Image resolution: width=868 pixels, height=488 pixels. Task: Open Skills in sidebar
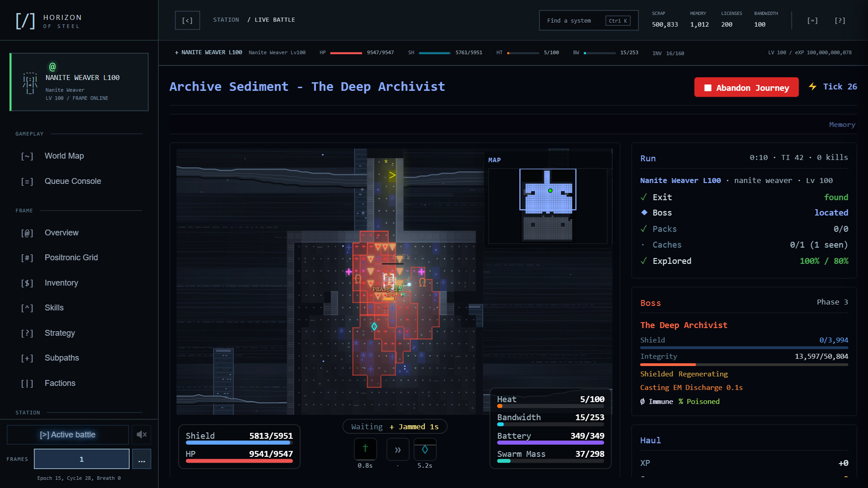[54, 308]
